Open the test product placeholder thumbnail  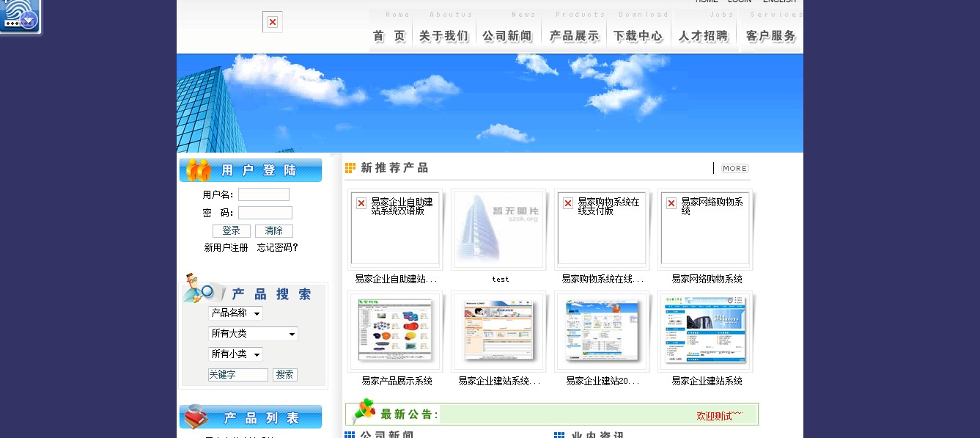pos(498,229)
